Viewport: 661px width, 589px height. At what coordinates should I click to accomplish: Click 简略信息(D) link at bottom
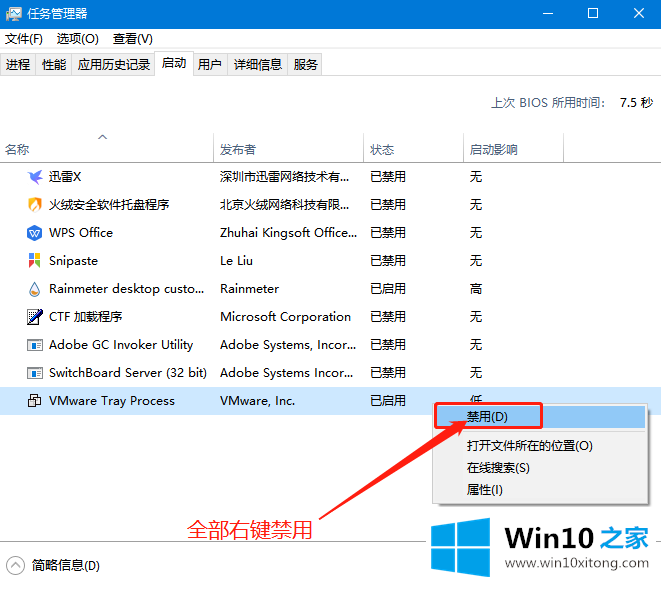[66, 565]
